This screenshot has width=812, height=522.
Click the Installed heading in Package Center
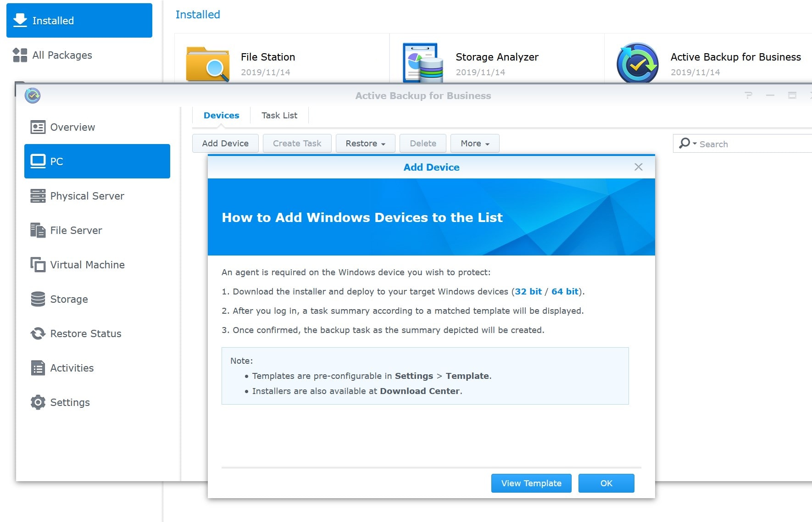click(198, 15)
